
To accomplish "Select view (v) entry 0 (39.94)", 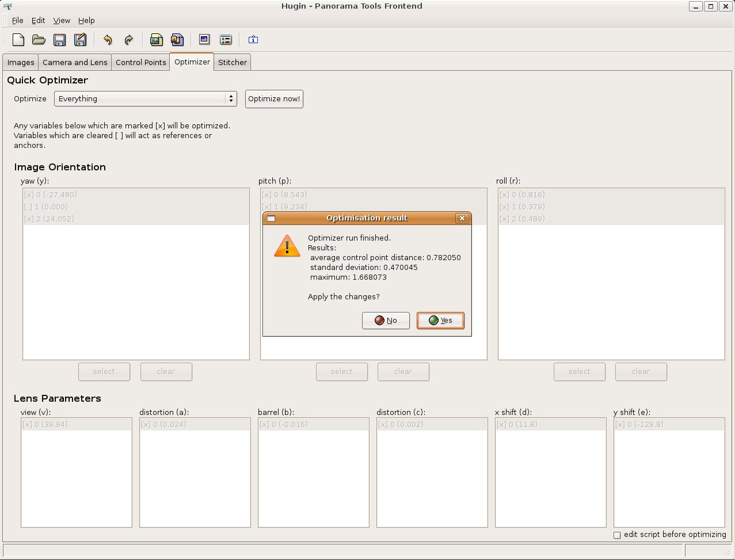I will pyautogui.click(x=77, y=425).
